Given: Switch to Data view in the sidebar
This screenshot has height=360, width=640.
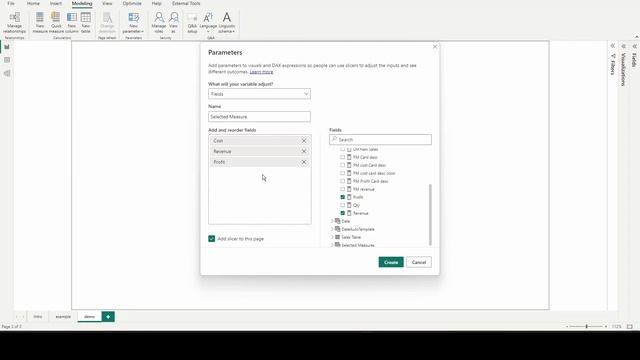Looking at the screenshot, I should click(7, 60).
